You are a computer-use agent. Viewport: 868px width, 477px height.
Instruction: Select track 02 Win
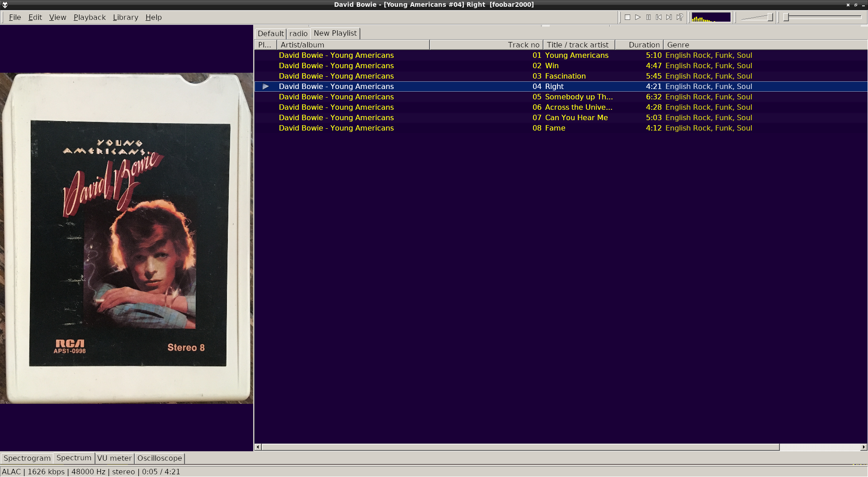point(561,65)
